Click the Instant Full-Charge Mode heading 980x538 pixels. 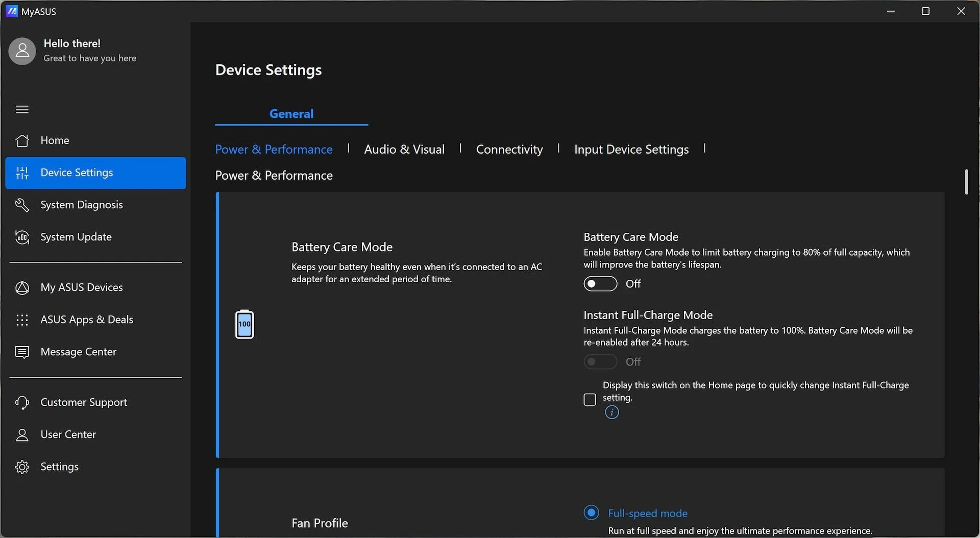click(x=648, y=315)
